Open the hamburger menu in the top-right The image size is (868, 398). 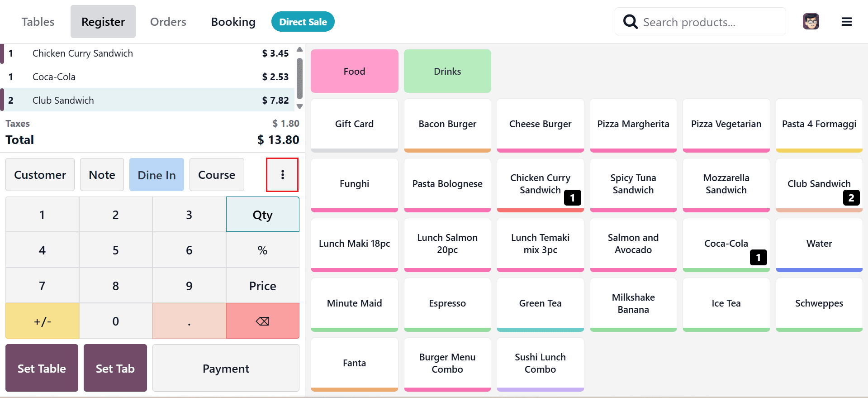847,21
